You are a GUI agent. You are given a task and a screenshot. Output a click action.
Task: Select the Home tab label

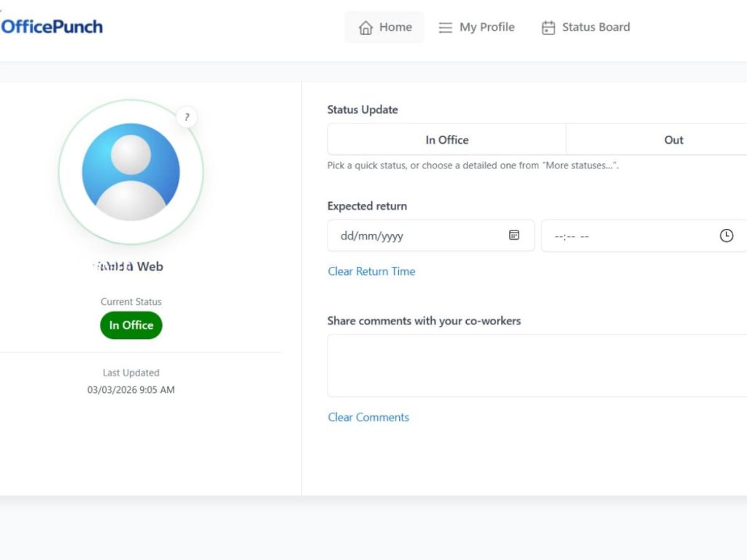(x=395, y=28)
